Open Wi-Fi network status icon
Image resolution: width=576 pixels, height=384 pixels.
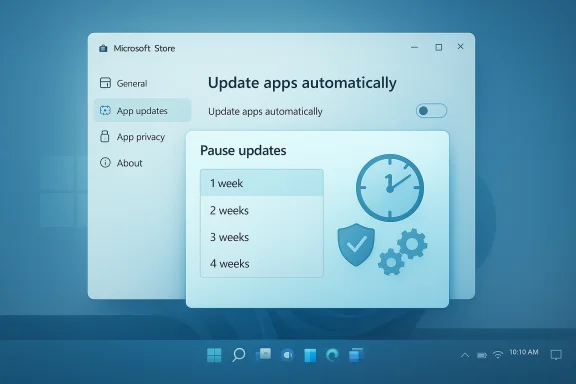(498, 355)
